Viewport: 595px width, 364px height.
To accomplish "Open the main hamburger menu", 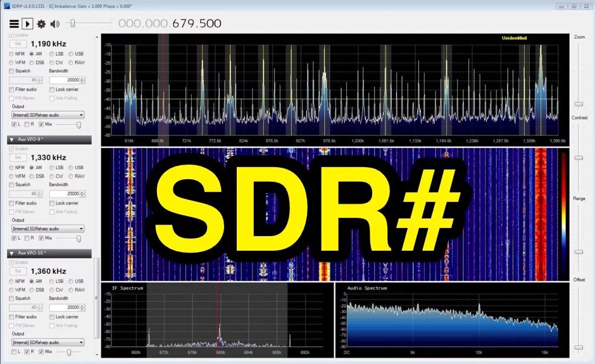I will tap(14, 24).
